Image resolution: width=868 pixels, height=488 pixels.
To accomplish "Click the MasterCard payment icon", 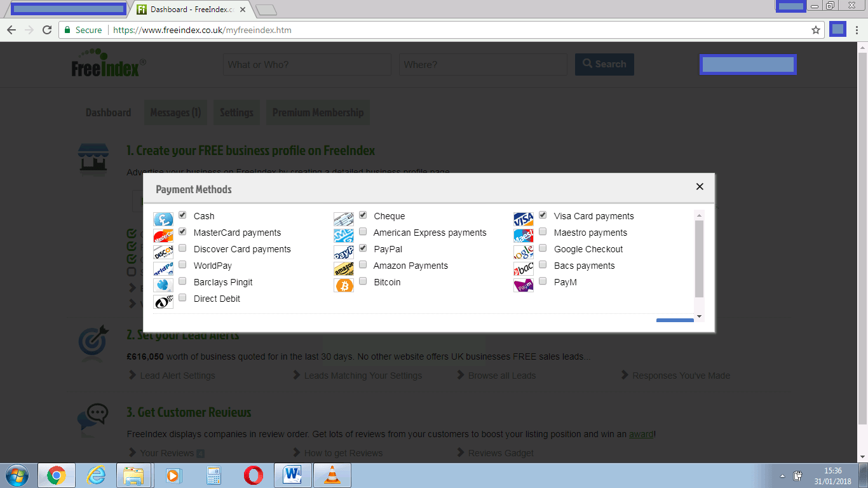I will [163, 232].
